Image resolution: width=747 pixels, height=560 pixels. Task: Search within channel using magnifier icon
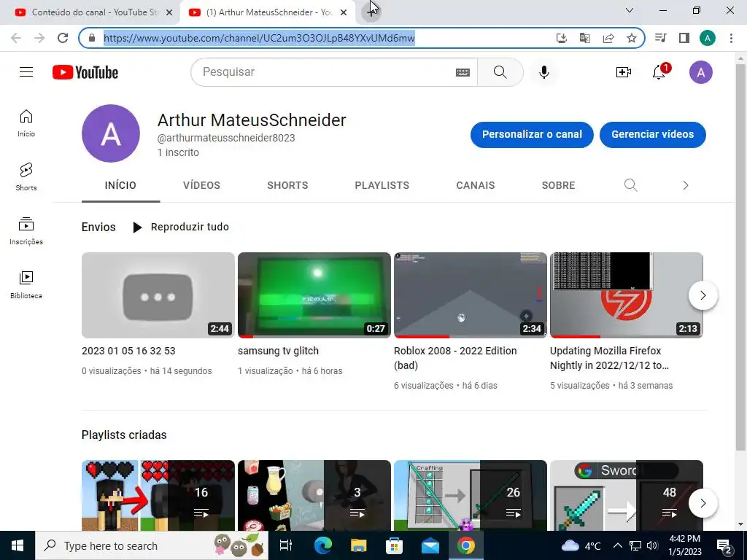(630, 185)
